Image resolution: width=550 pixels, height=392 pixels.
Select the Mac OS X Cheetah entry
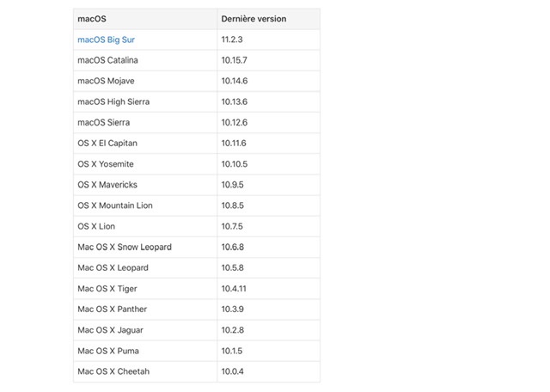point(113,371)
